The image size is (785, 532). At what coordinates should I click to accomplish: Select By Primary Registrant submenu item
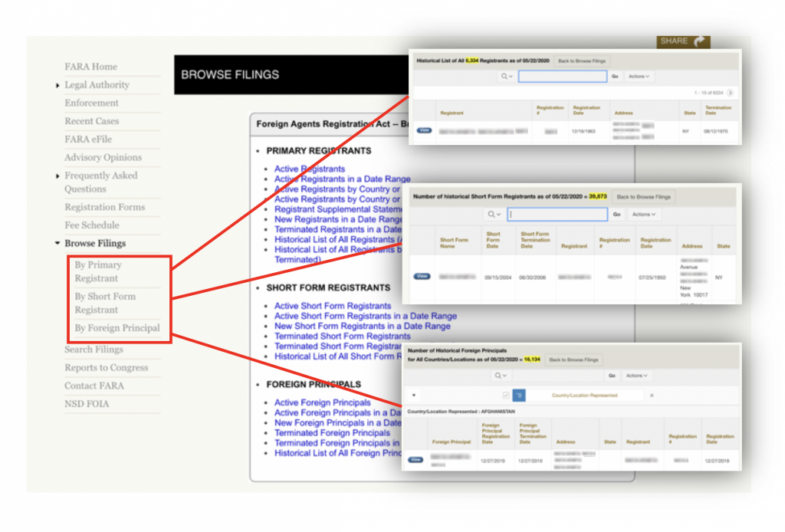pyautogui.click(x=98, y=271)
